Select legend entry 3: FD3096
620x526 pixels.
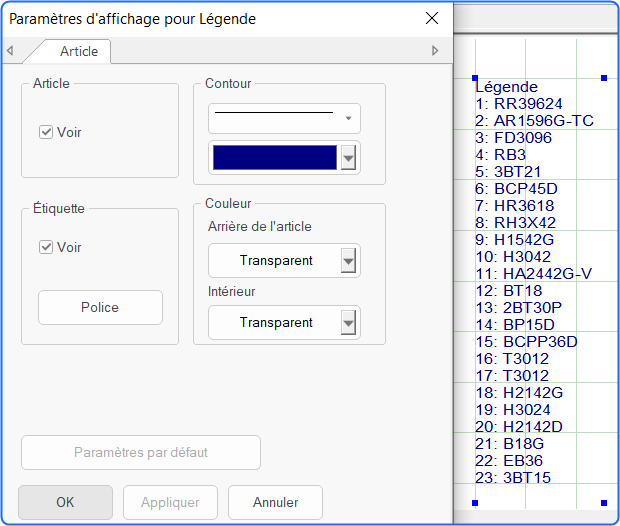point(513,138)
